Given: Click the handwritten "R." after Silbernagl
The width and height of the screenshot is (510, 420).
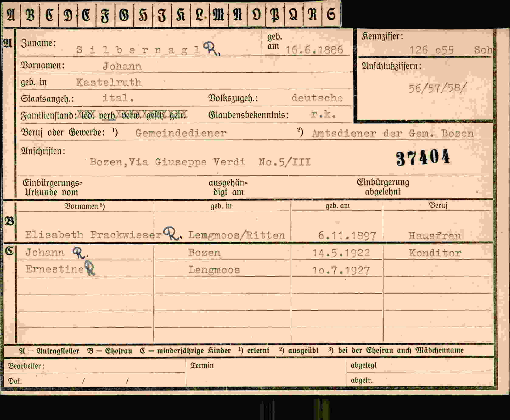Looking at the screenshot, I should coord(212,48).
